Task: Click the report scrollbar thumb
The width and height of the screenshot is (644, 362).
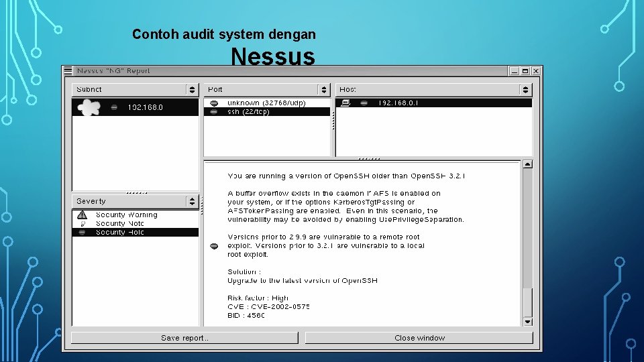Action: [528, 302]
